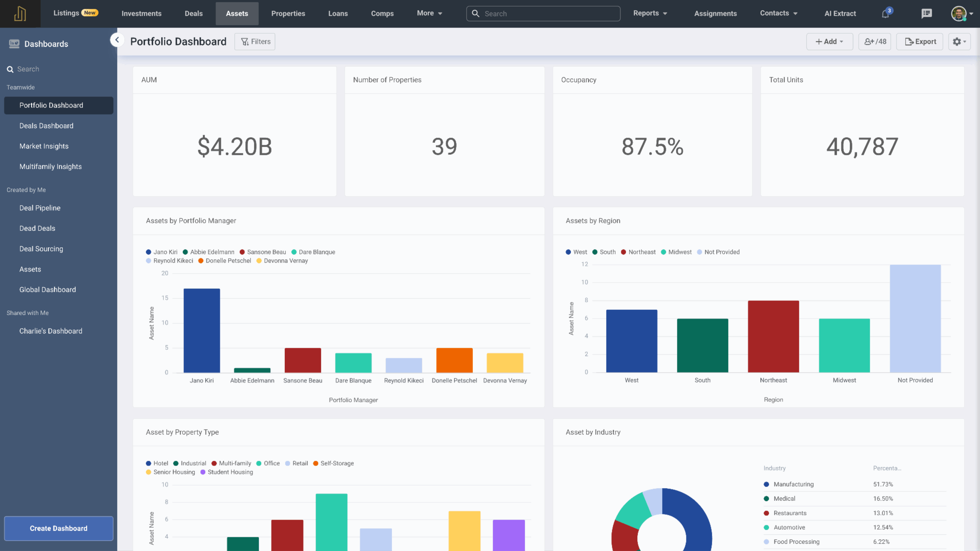The image size is (980, 551).
Task: Toggle the Jano Kiri legend series
Action: click(x=162, y=252)
